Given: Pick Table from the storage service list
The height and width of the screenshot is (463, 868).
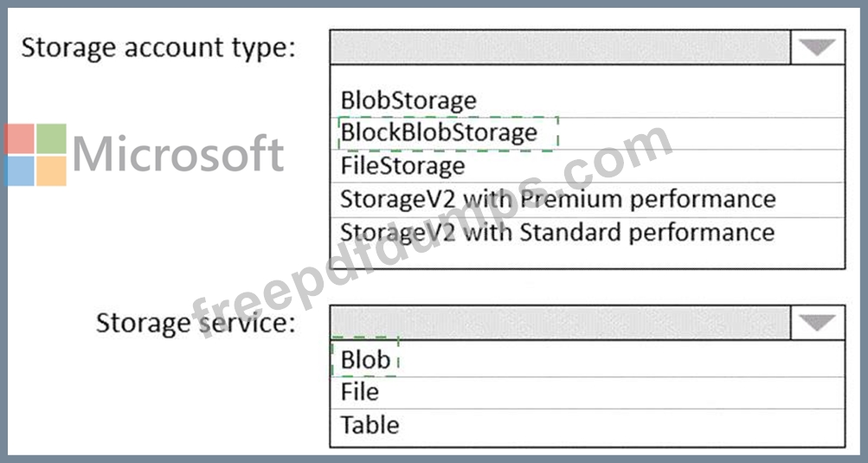Looking at the screenshot, I should 370,425.
